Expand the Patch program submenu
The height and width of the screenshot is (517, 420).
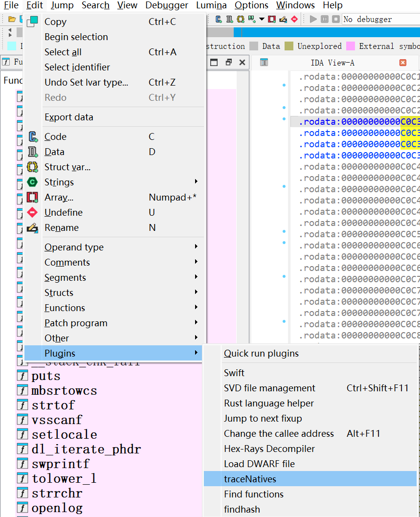115,323
